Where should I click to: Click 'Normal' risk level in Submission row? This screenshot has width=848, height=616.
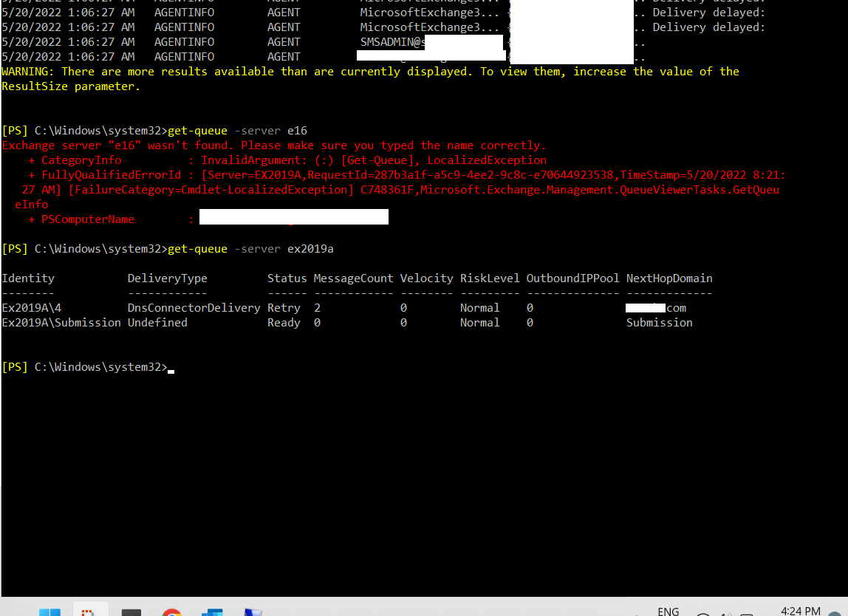pyautogui.click(x=479, y=323)
